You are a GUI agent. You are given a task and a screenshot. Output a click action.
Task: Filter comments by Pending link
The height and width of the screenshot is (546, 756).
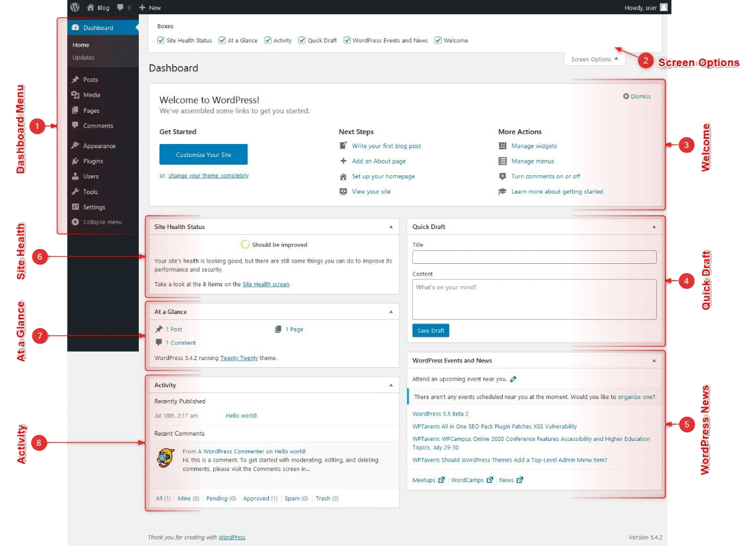pos(217,498)
